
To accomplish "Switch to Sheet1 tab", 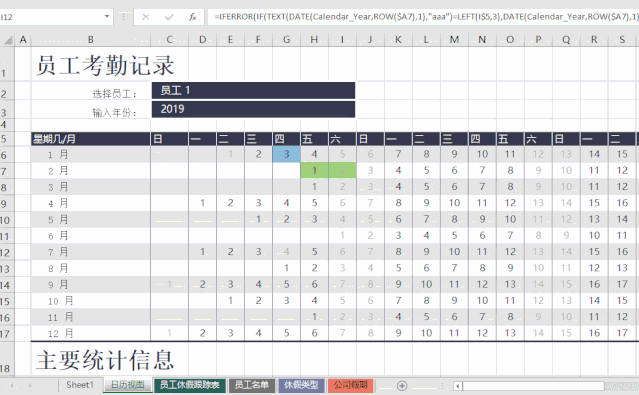I will tap(80, 385).
